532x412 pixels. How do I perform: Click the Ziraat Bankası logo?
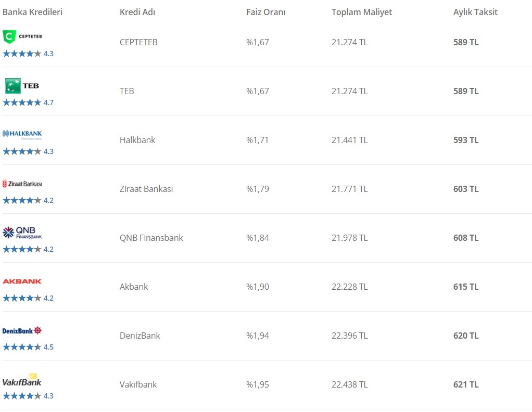pyautogui.click(x=22, y=184)
